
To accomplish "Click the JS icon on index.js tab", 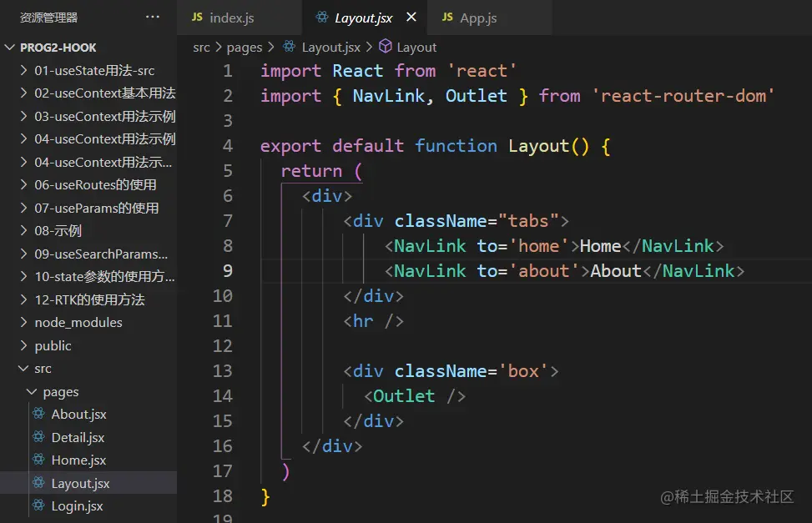I will point(197,17).
